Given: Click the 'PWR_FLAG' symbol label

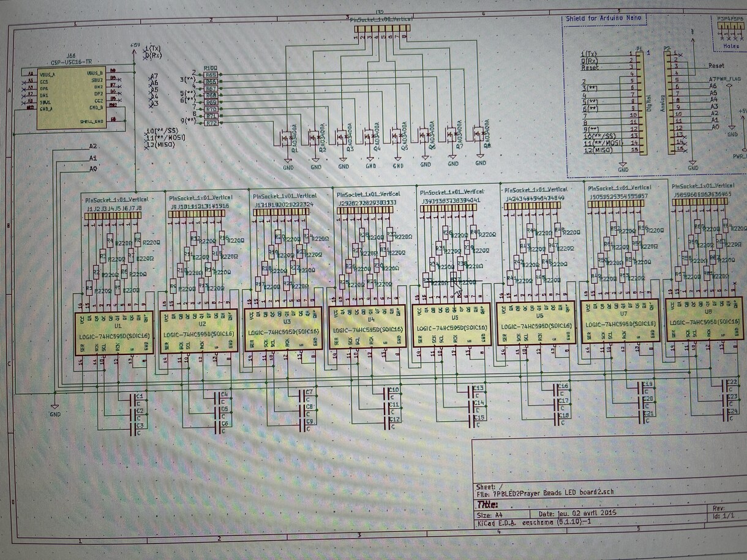Looking at the screenshot, I should (x=730, y=79).
